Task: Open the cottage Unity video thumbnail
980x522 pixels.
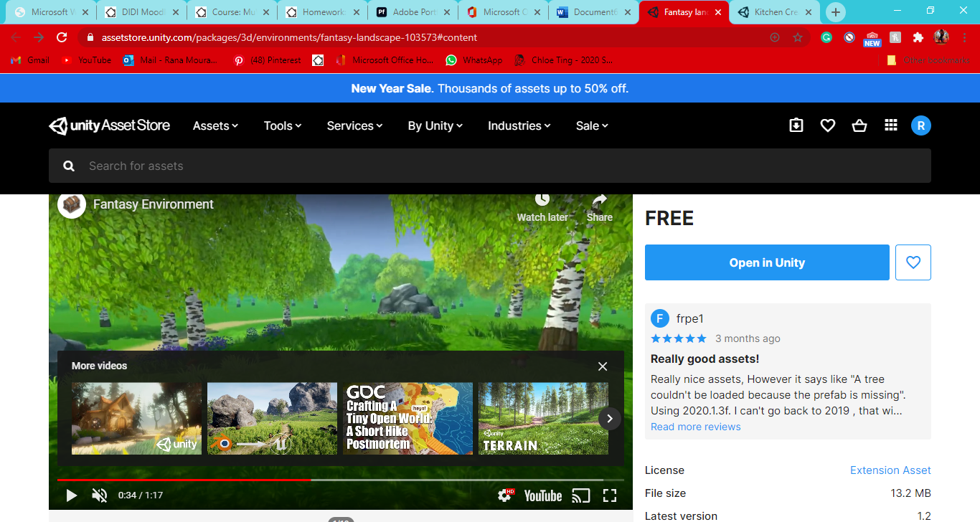Action: tap(136, 418)
